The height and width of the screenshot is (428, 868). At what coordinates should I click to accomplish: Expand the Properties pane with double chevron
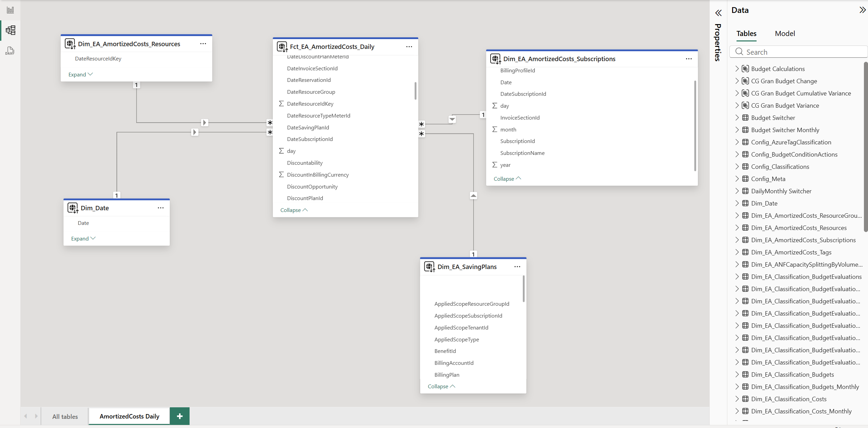[718, 13]
